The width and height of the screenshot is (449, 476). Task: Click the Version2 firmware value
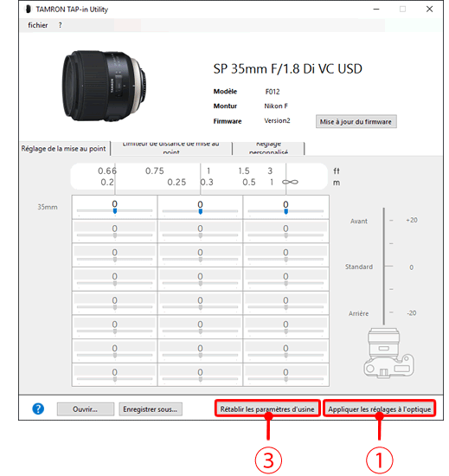[277, 120]
